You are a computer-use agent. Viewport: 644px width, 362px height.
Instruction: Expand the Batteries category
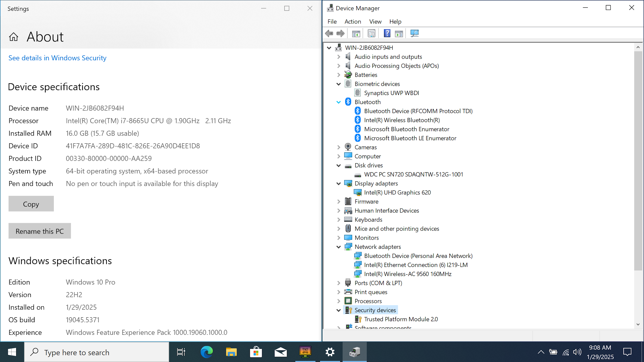339,75
